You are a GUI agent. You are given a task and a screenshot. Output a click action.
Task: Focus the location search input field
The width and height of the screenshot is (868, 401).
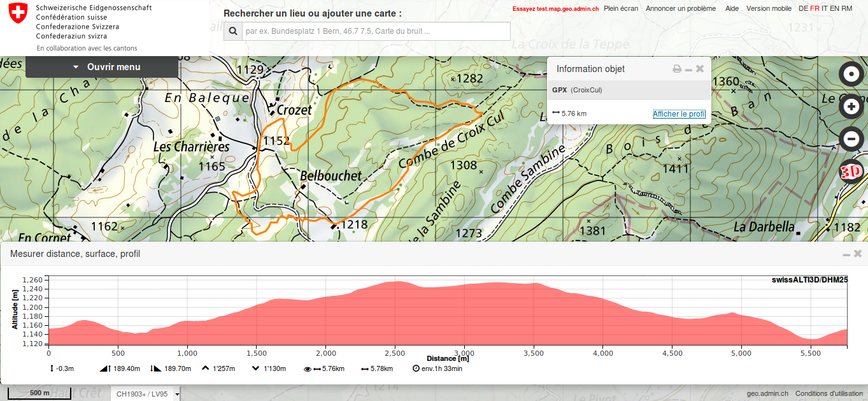point(376,31)
